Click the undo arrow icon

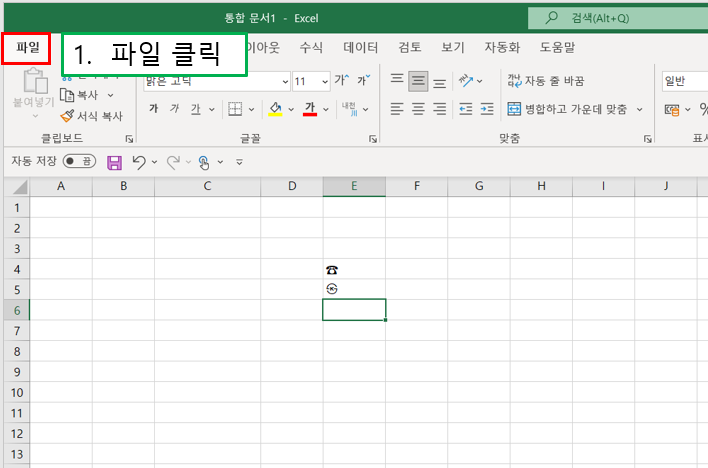(139, 162)
